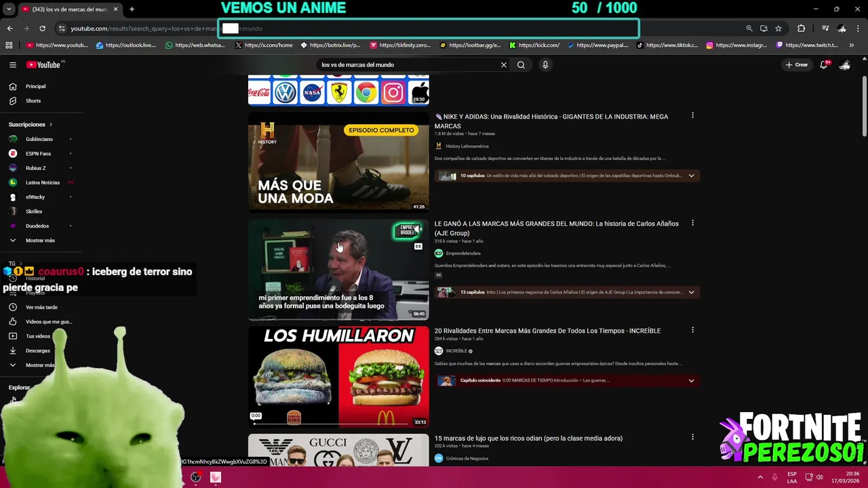Screen dimensions: 868x488
Task: Open the youtube bookmark in bookmarks bar
Action: point(57,45)
